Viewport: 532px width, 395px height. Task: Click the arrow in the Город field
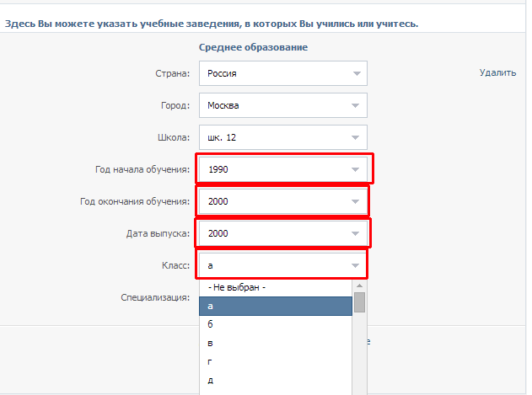[x=355, y=106]
